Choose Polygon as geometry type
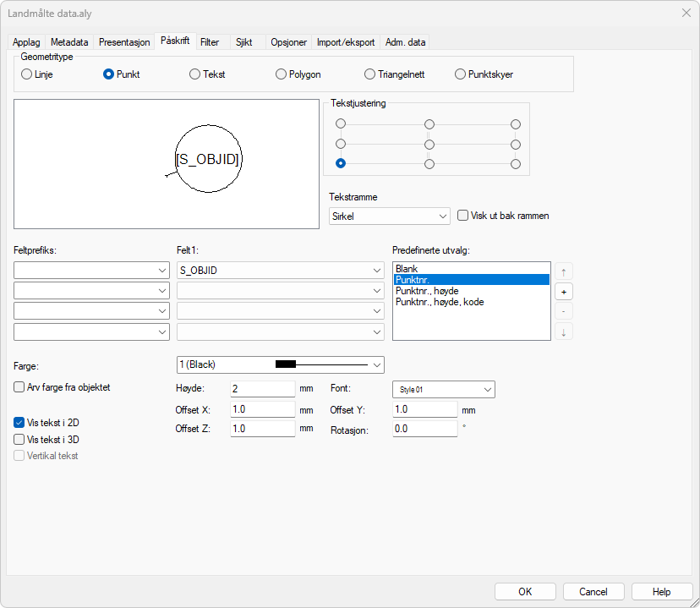This screenshot has width=700, height=608. (x=282, y=74)
